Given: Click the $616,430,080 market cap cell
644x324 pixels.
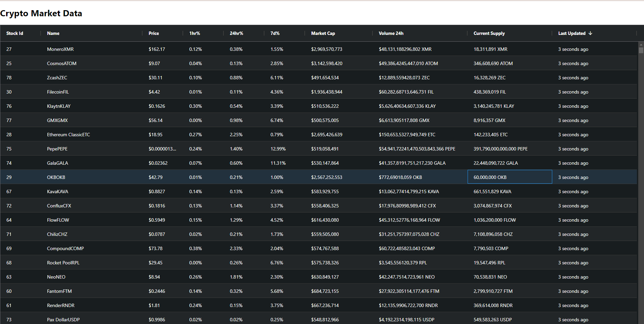Looking at the screenshot, I should (x=339, y=220).
